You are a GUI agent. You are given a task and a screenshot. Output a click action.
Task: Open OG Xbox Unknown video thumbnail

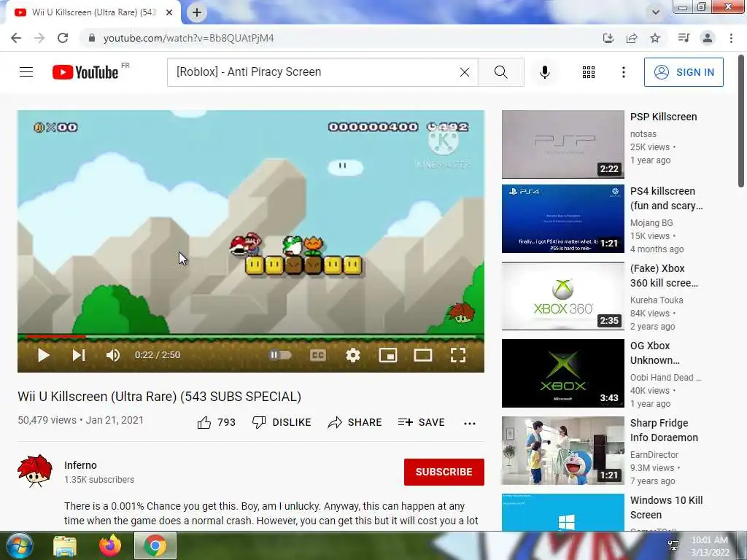563,373
